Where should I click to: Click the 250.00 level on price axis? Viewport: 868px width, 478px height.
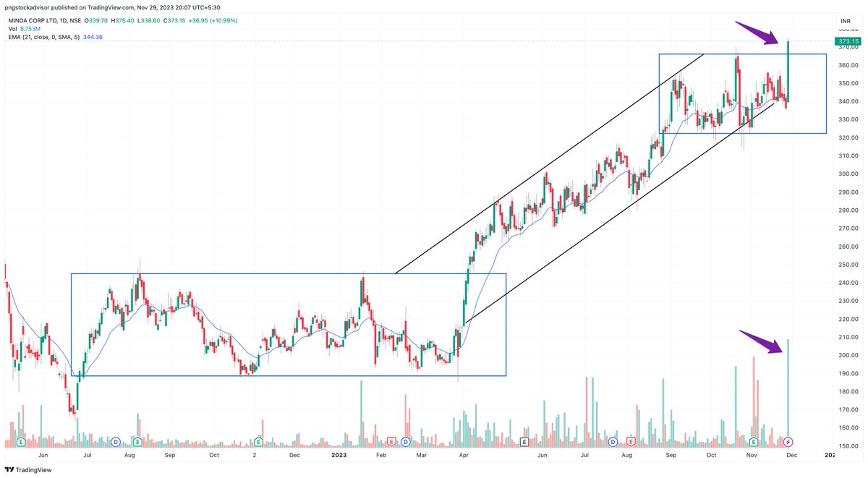pyautogui.click(x=848, y=265)
